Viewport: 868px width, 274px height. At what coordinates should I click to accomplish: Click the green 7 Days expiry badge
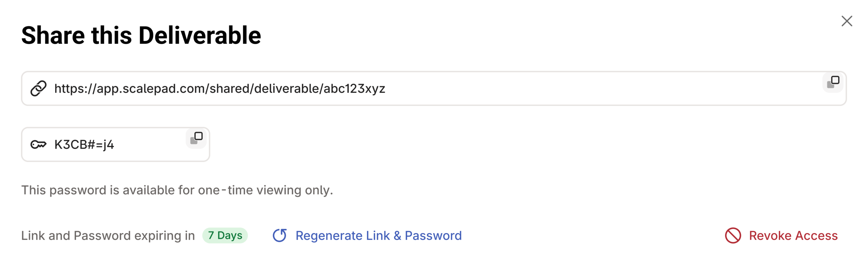coord(225,235)
